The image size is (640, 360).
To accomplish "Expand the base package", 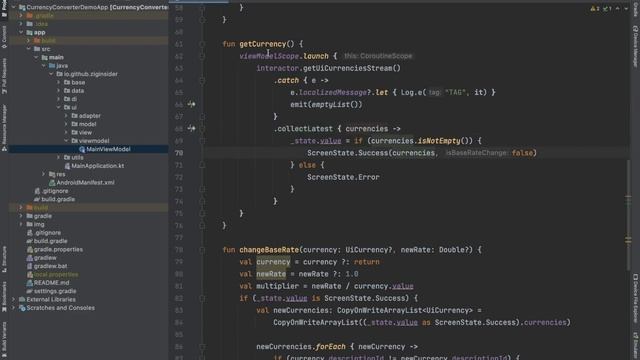I will [x=58, y=82].
